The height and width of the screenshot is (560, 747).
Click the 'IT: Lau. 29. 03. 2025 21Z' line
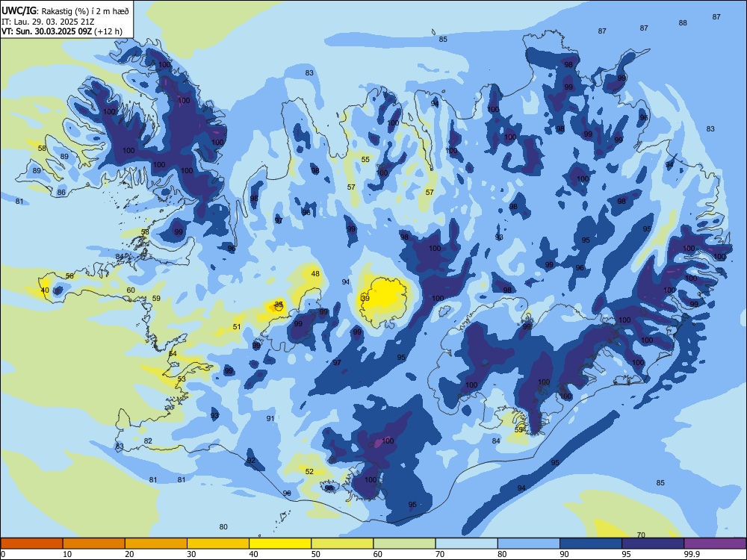point(49,22)
